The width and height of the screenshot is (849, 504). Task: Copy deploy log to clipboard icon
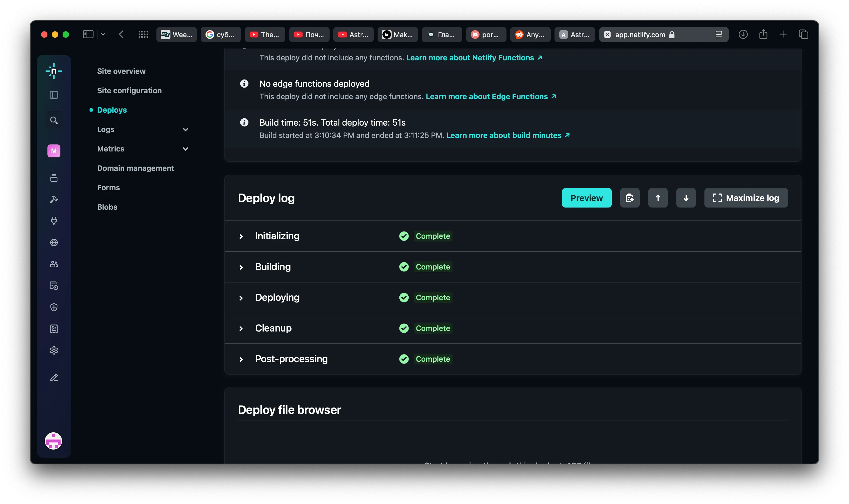pos(629,198)
